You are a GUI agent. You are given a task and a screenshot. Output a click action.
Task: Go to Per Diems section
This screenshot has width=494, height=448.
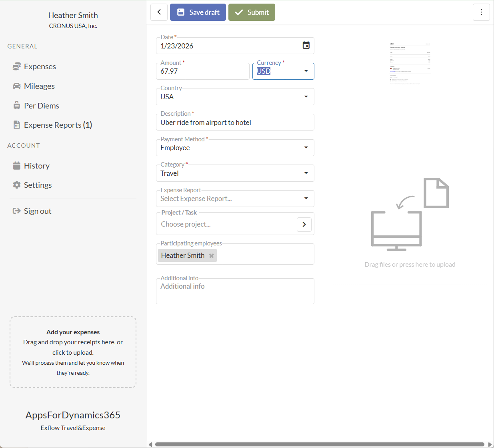(41, 106)
